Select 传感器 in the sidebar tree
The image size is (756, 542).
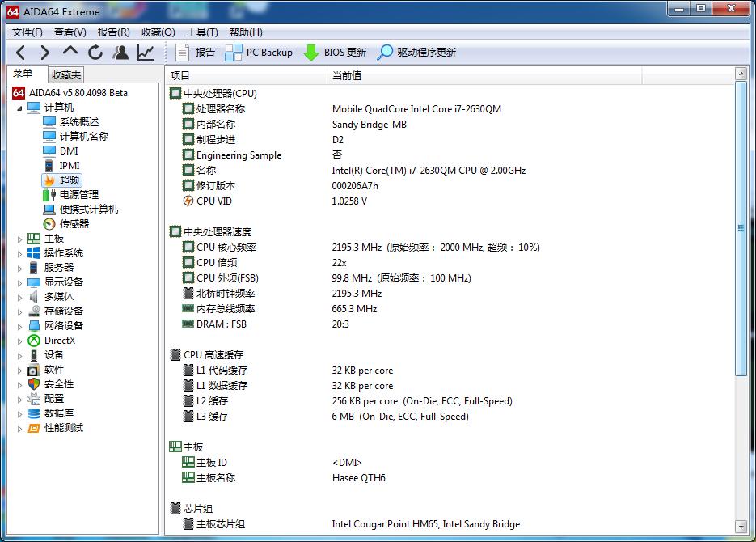74,224
